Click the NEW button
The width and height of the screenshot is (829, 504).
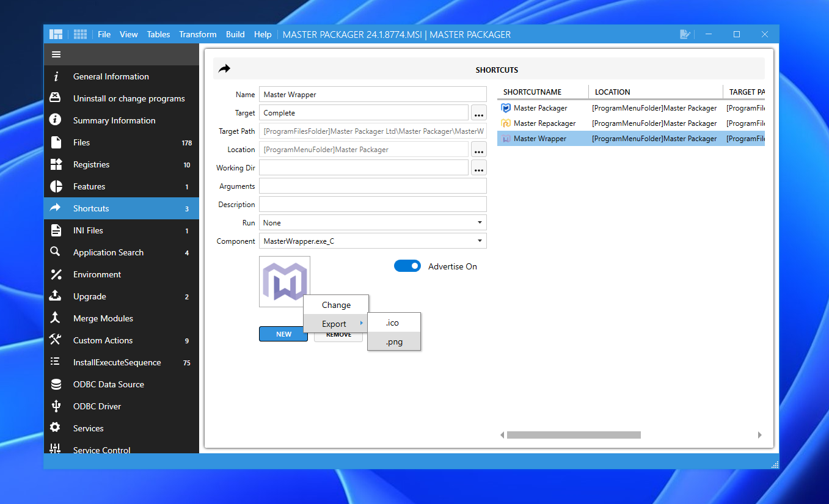[283, 334]
